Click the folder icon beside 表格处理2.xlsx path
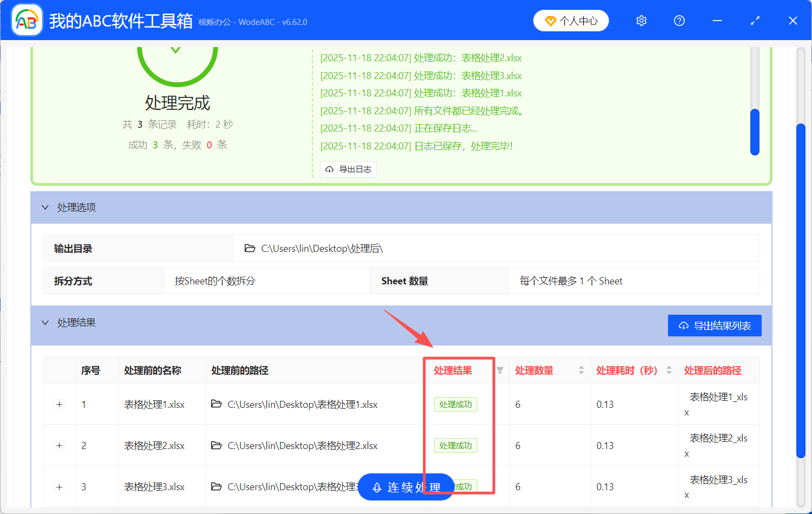The height and width of the screenshot is (514, 812). click(x=217, y=445)
